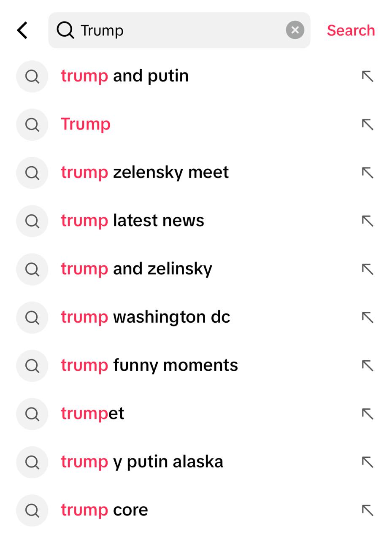Screen dimensions: 392x540
Task: Tap the back arrow icon
Action: tap(23, 30)
